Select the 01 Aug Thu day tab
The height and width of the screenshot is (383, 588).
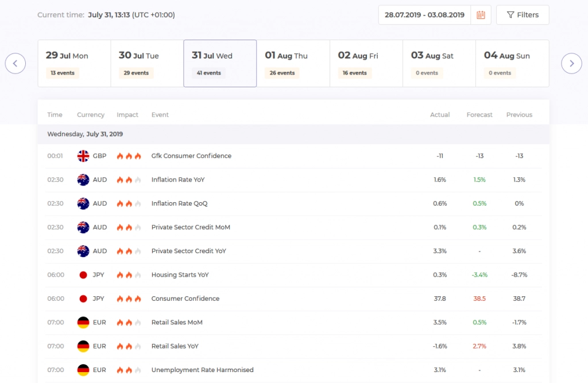pos(293,62)
